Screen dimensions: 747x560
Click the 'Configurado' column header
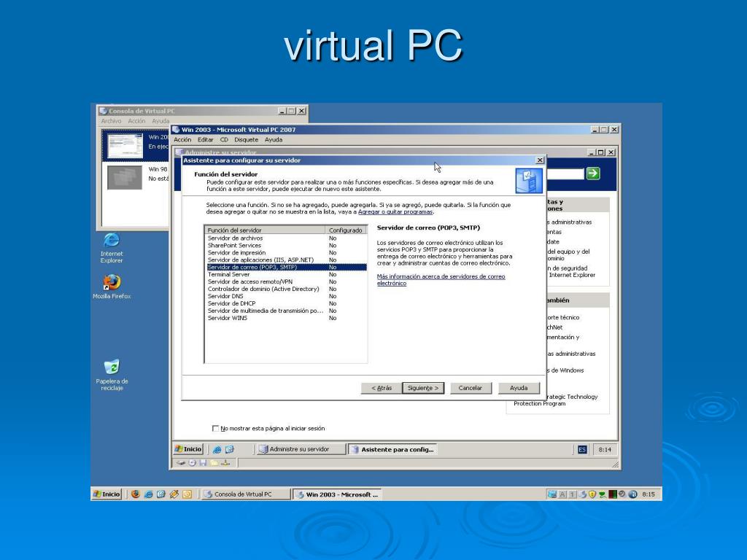[346, 230]
